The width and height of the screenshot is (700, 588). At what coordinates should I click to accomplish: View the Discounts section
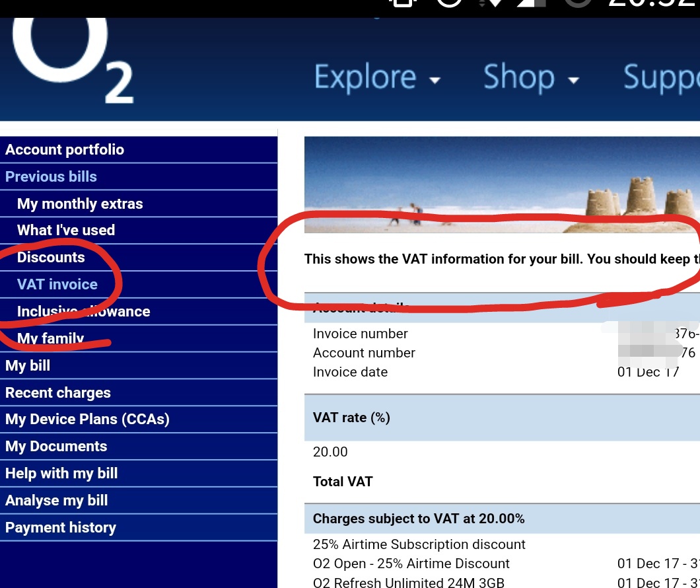(51, 258)
